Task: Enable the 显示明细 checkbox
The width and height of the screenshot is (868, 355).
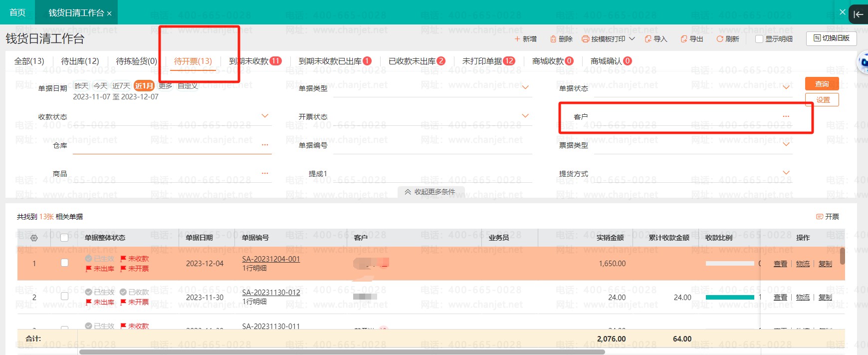Action: 759,39
